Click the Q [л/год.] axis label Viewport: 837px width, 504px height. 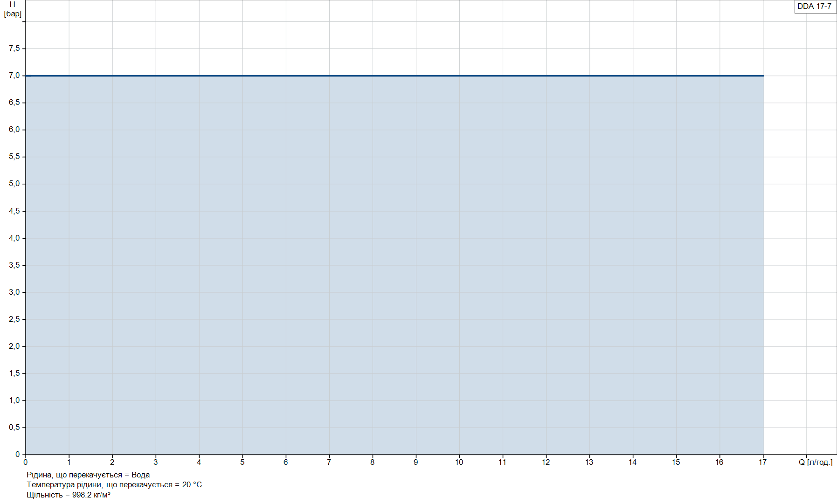[x=816, y=462]
